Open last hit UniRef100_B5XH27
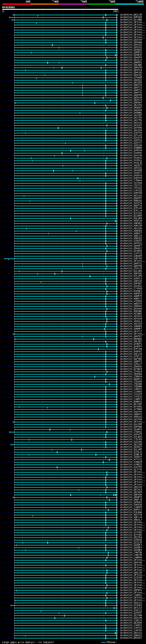Viewport: 146px width, 644px height. (131, 638)
